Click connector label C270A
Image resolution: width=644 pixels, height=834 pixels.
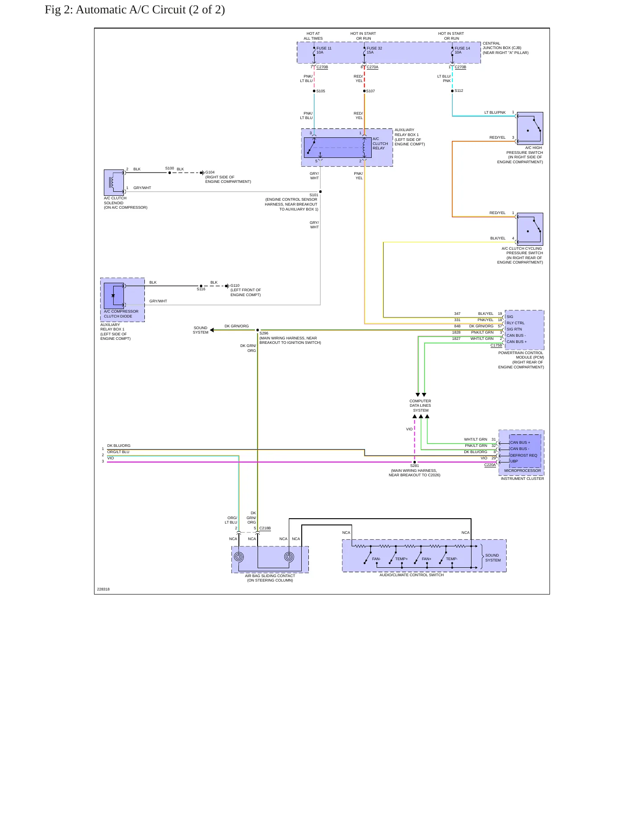373,67
